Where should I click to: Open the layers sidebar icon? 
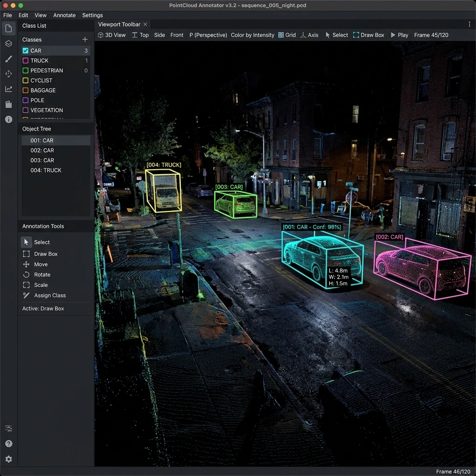[x=8, y=44]
